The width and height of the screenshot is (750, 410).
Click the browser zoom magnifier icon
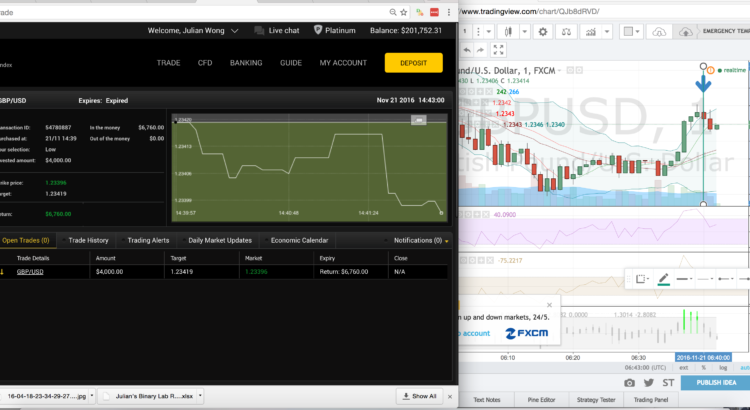[393, 12]
